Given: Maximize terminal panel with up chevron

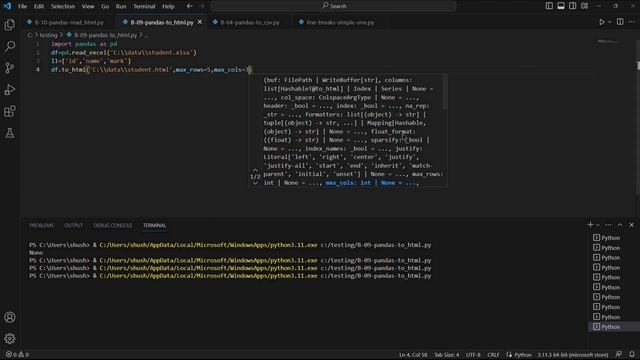Looking at the screenshot, I should tap(620, 225).
